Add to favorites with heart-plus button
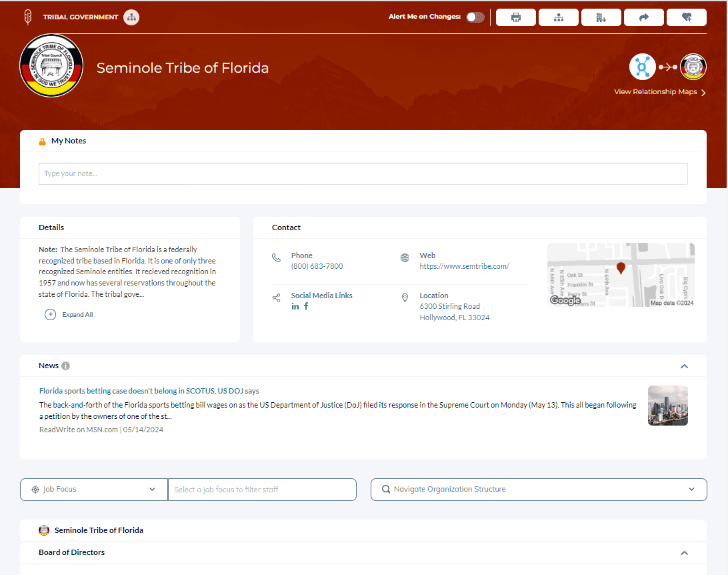Viewport: 728px width, 575px height. click(687, 17)
